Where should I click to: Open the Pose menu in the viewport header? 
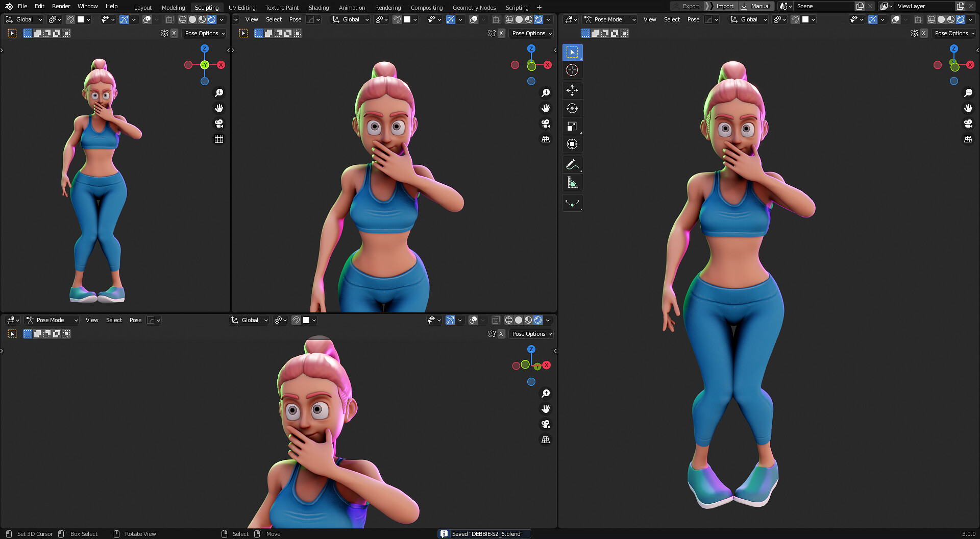(693, 19)
